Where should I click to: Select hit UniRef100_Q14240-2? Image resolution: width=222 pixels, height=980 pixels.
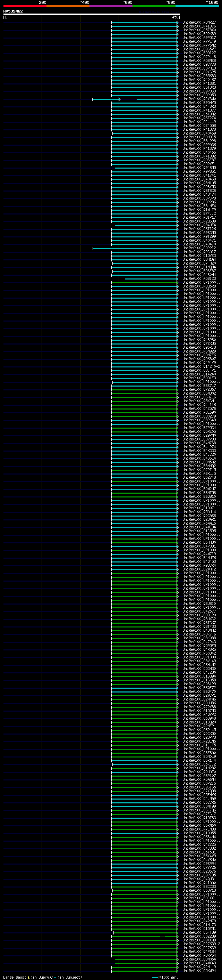pos(201,367)
